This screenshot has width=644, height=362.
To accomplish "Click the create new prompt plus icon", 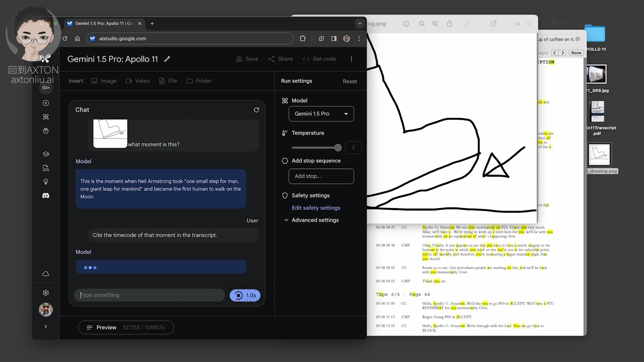I will (x=46, y=103).
